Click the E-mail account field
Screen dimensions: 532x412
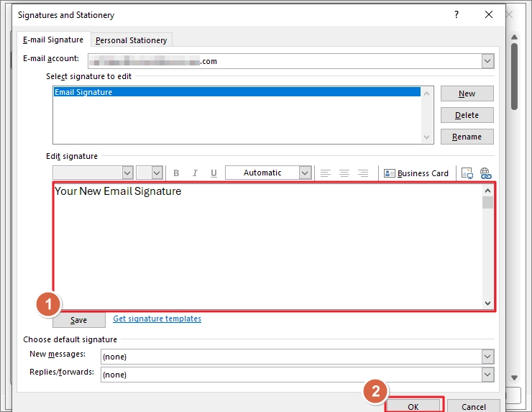point(285,61)
